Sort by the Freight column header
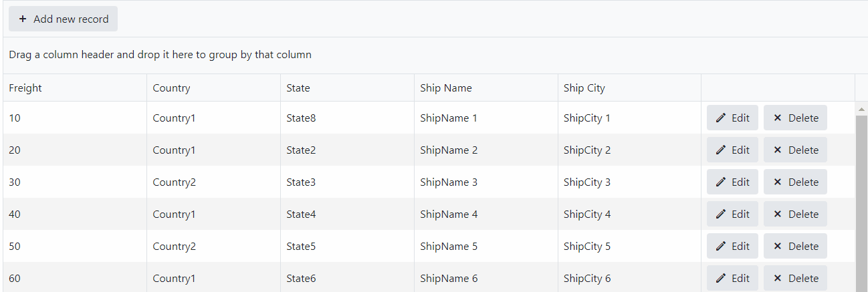 click(25, 88)
